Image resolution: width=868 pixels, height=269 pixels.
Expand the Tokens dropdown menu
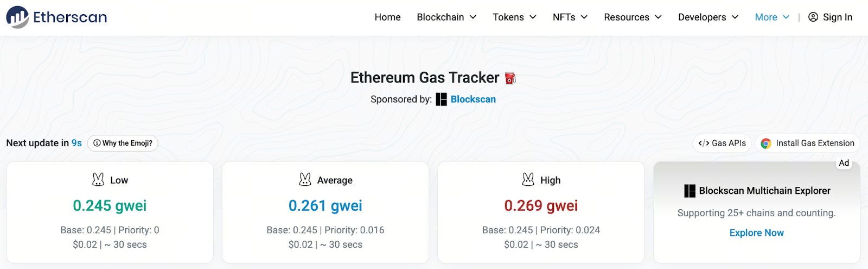pyautogui.click(x=514, y=17)
